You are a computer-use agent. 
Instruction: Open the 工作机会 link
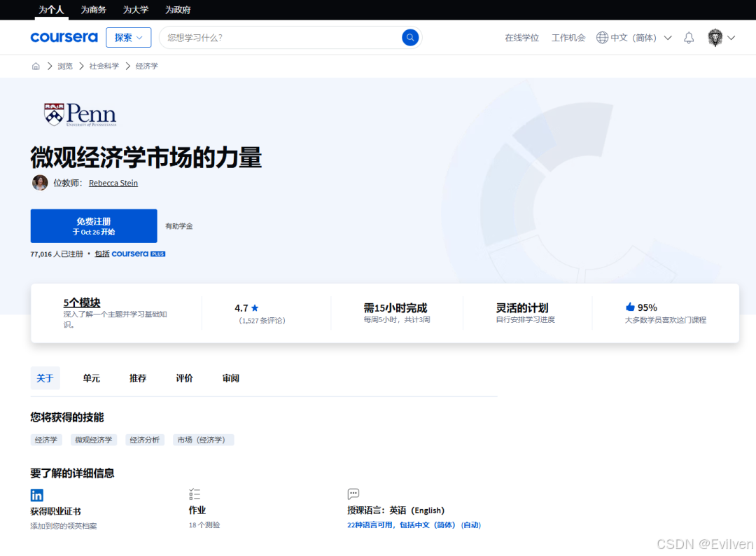568,38
